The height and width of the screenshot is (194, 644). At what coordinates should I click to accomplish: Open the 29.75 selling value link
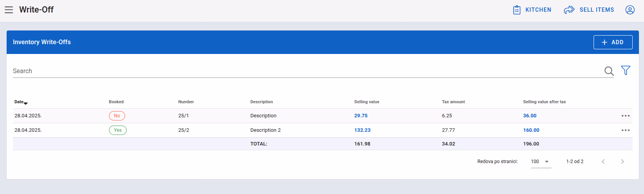pyautogui.click(x=361, y=116)
